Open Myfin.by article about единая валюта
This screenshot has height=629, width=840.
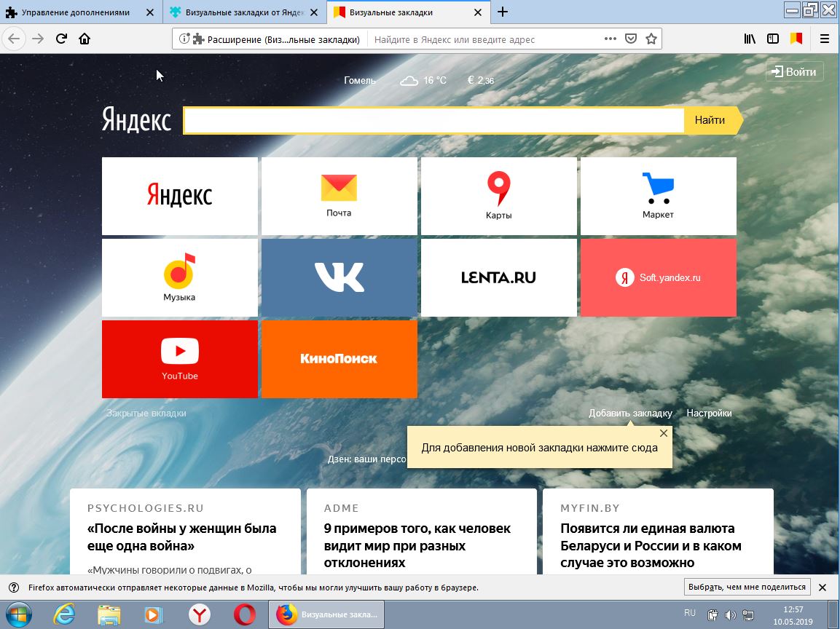[658, 531]
